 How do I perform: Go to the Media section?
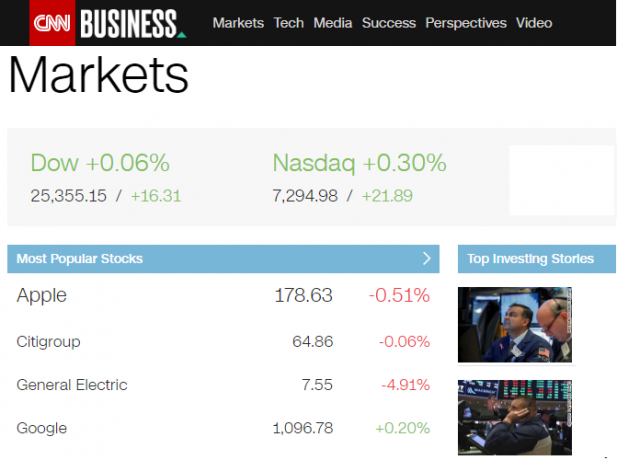tap(333, 23)
